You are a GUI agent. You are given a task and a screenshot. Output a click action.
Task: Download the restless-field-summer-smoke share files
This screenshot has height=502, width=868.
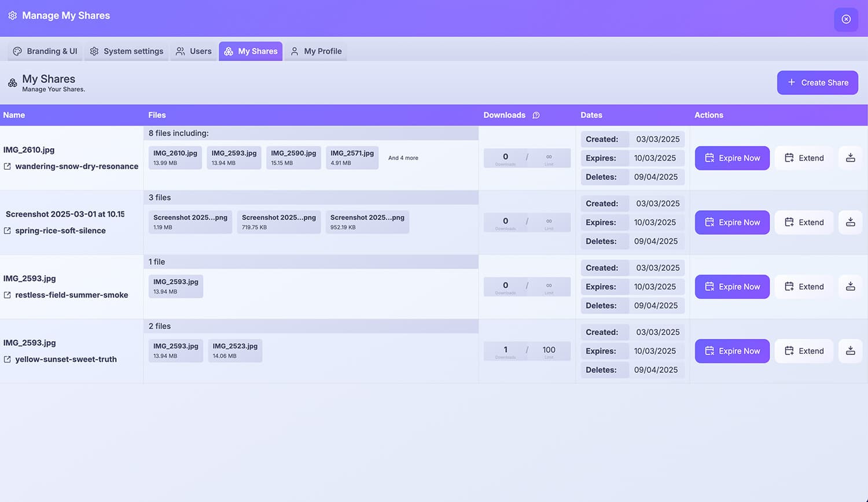pos(850,286)
